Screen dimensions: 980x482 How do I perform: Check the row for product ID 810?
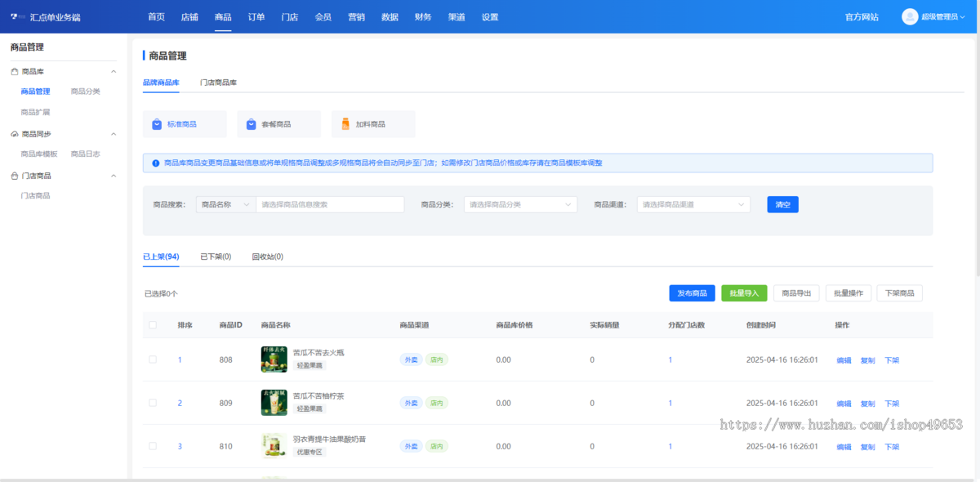coord(153,446)
